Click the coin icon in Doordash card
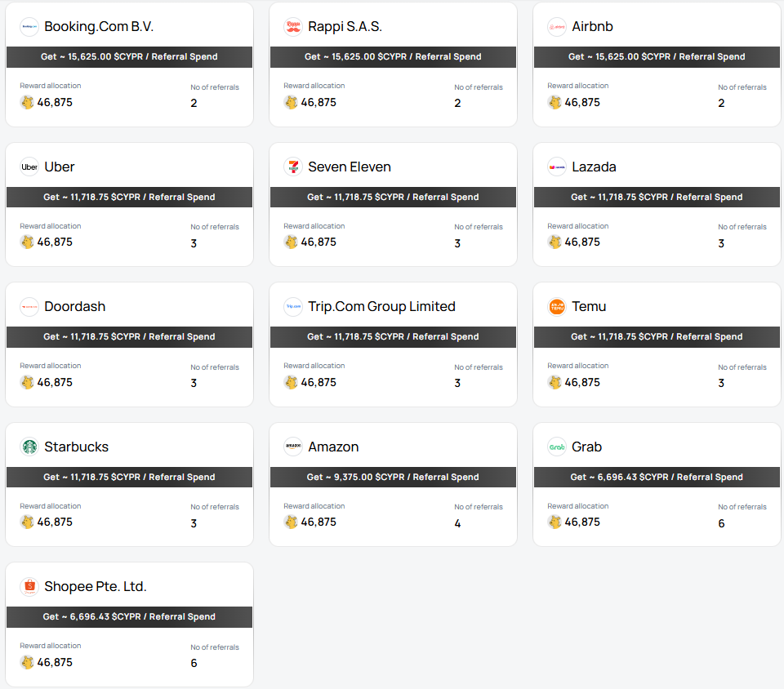The width and height of the screenshot is (784, 689). [x=27, y=382]
